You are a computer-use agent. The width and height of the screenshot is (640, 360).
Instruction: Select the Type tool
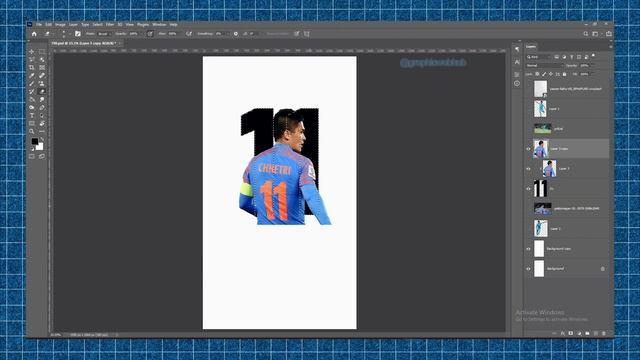(x=32, y=116)
